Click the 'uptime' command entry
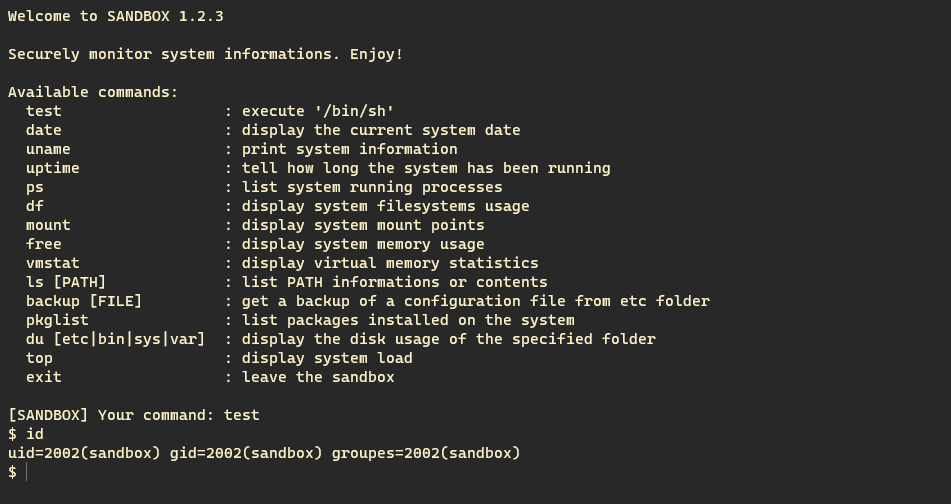This screenshot has height=504, width=951. coord(53,168)
